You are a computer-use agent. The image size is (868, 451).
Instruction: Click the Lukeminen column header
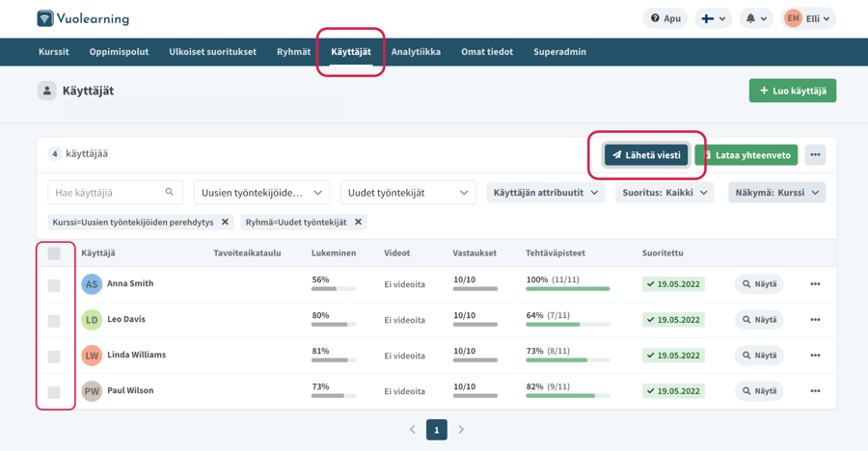coord(334,252)
